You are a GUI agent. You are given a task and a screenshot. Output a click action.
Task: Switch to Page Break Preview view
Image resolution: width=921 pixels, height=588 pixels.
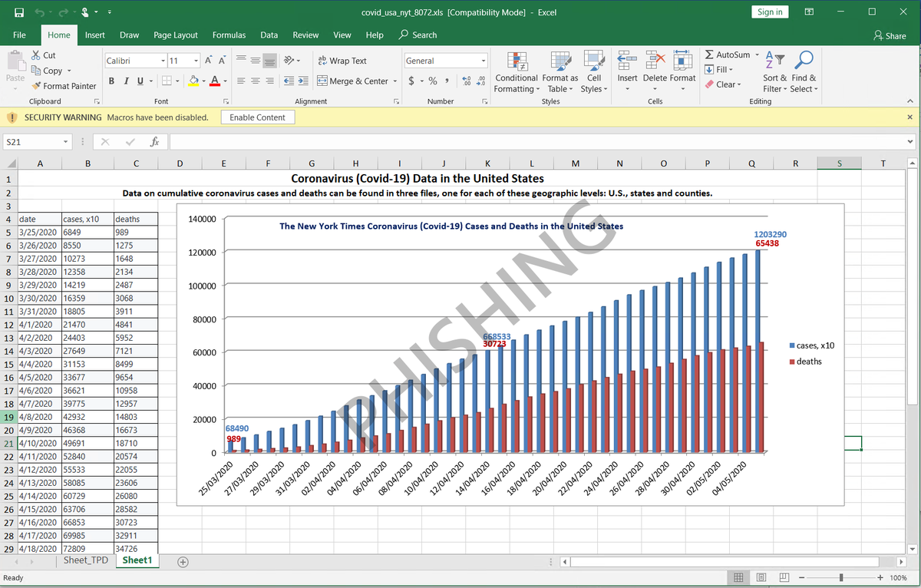point(785,577)
